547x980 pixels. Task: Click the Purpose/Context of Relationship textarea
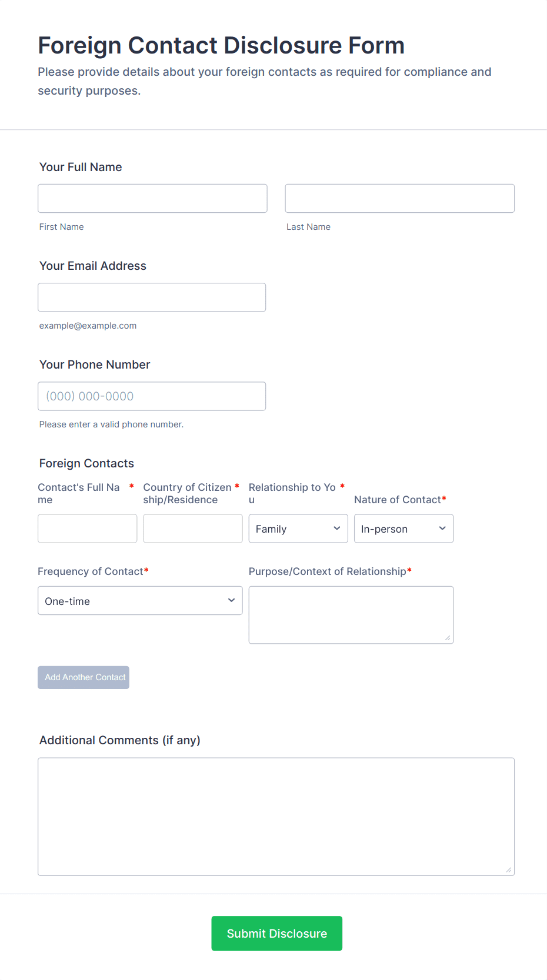(x=351, y=614)
